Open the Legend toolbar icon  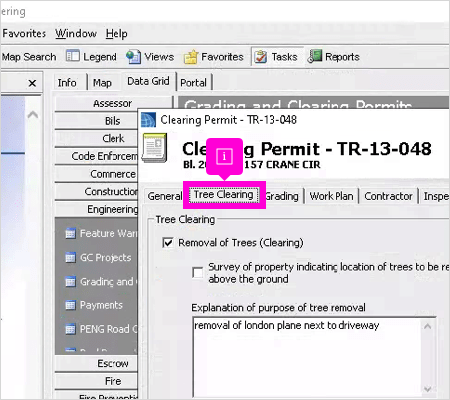[x=72, y=56]
